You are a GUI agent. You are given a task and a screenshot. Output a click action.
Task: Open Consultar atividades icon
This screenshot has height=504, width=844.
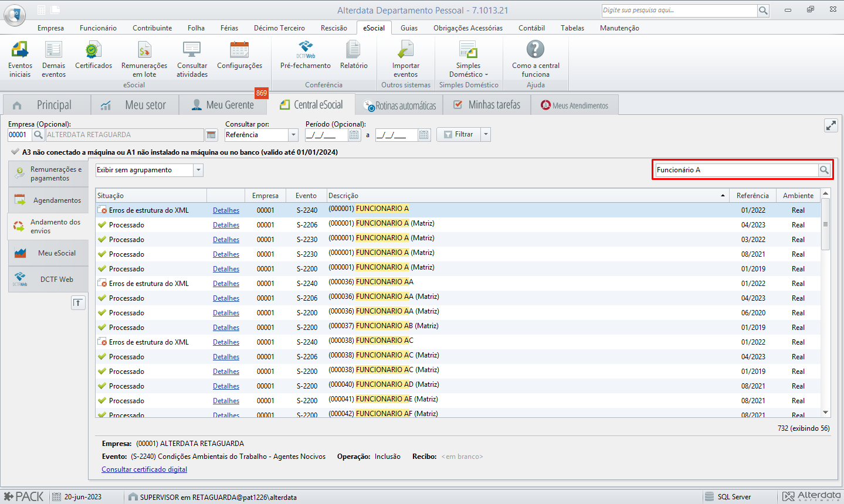192,59
